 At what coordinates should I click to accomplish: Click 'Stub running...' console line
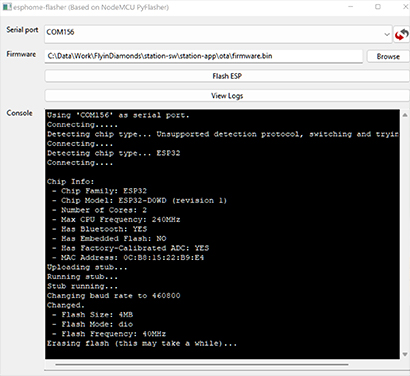[x=82, y=286]
